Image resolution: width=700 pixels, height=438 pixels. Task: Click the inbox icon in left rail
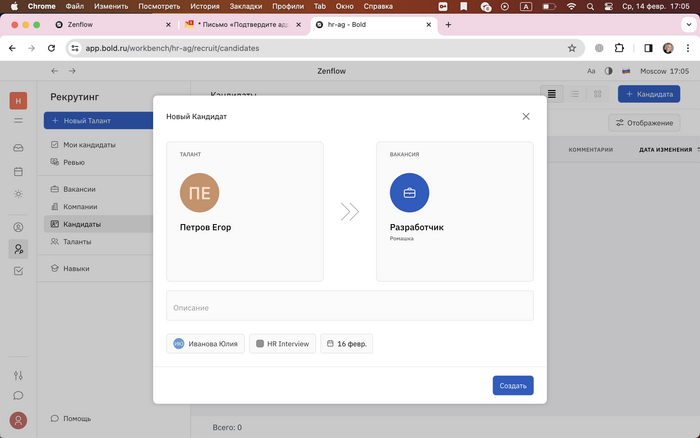pos(18,148)
